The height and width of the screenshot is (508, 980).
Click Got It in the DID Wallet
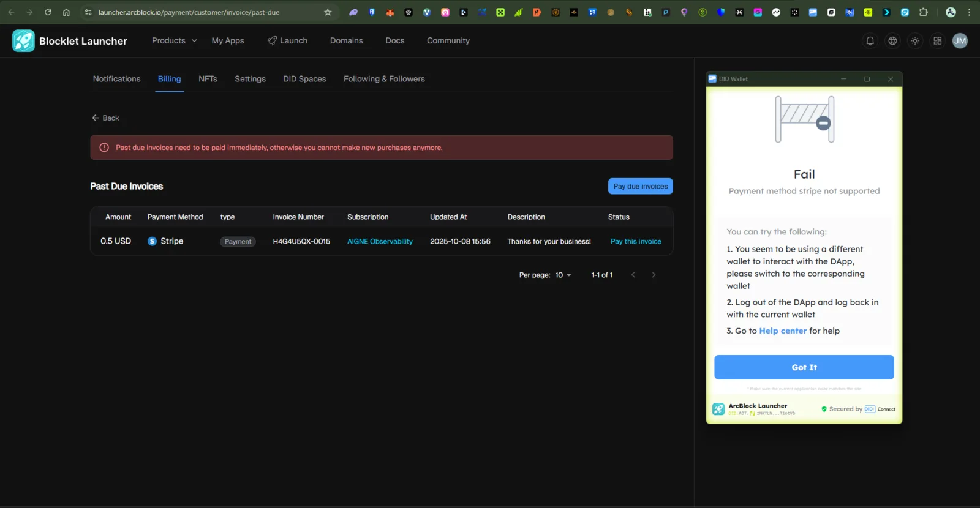(x=804, y=367)
